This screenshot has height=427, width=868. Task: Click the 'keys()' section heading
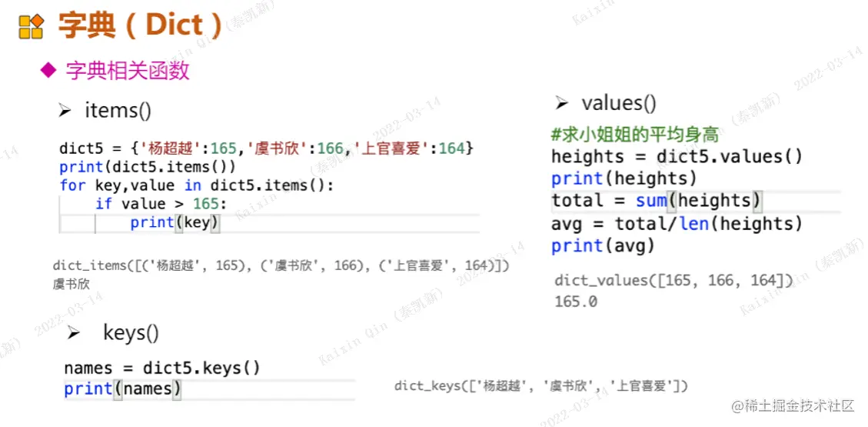[131, 332]
